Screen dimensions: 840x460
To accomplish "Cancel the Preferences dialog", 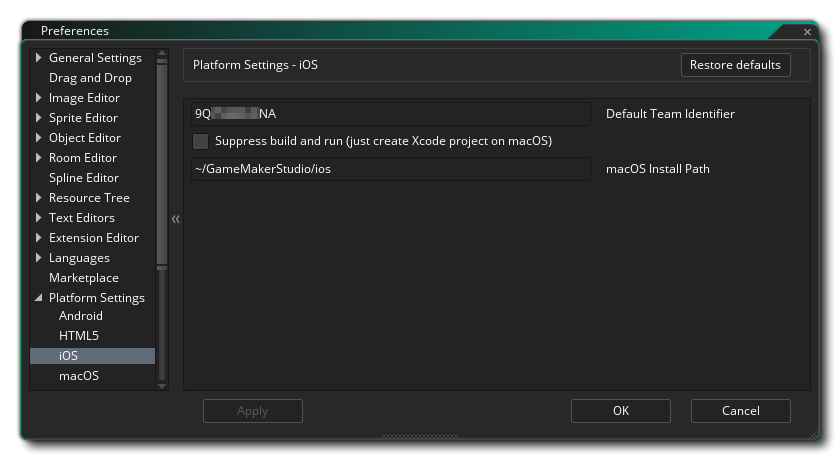I will click(x=740, y=411).
